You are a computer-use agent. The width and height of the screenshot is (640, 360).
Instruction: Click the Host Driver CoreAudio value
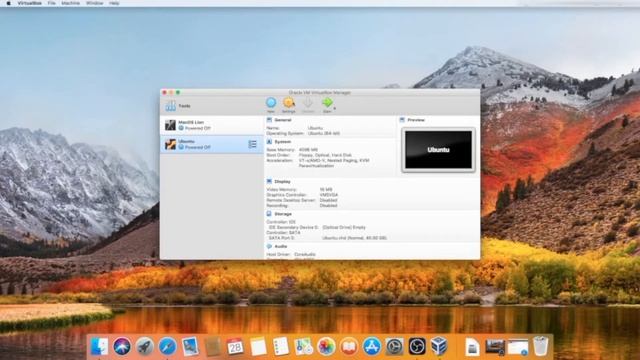click(305, 254)
